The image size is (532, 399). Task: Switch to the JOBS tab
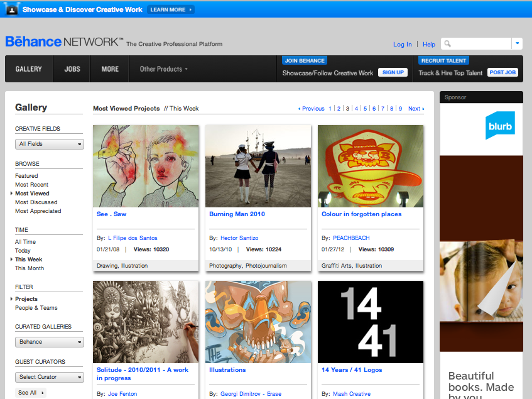click(x=71, y=69)
